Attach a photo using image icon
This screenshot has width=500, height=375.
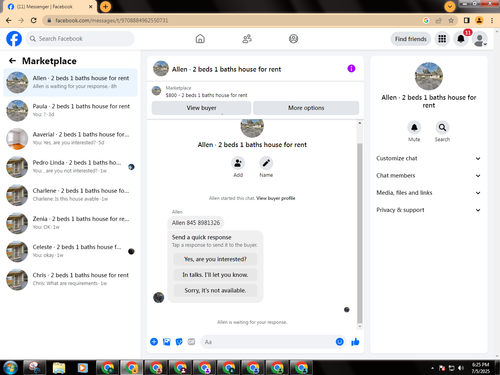pos(167,342)
